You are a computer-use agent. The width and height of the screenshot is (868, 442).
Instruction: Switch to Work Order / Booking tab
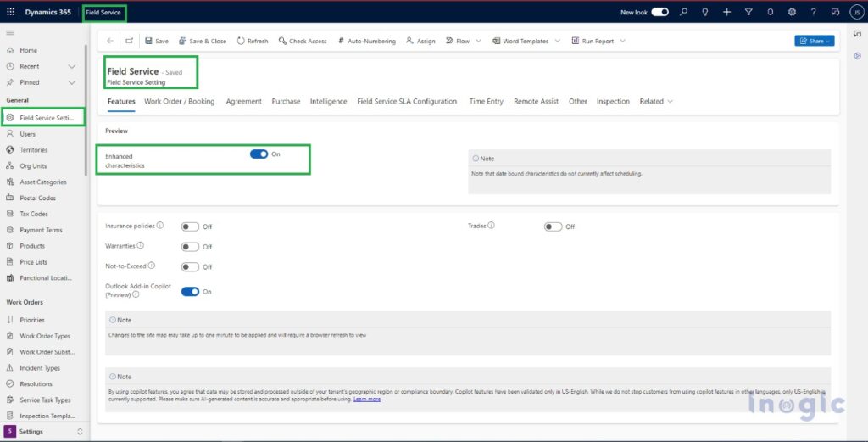coord(180,101)
